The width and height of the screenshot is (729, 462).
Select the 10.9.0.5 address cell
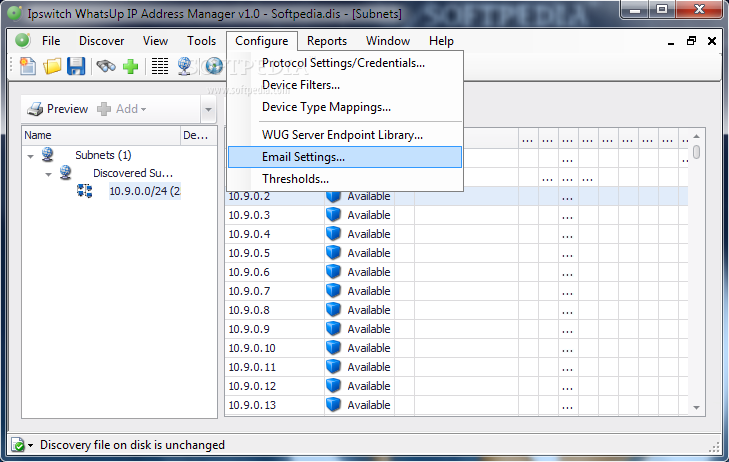[274, 253]
